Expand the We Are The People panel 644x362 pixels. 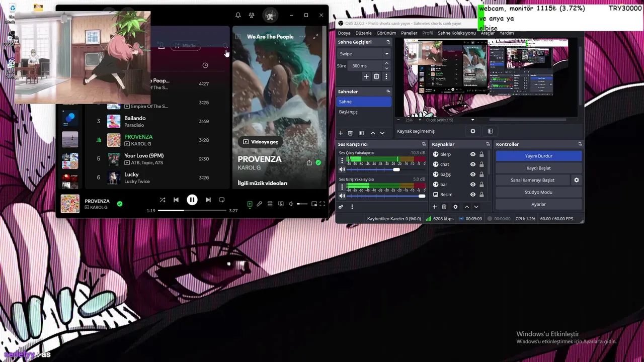pyautogui.click(x=315, y=37)
